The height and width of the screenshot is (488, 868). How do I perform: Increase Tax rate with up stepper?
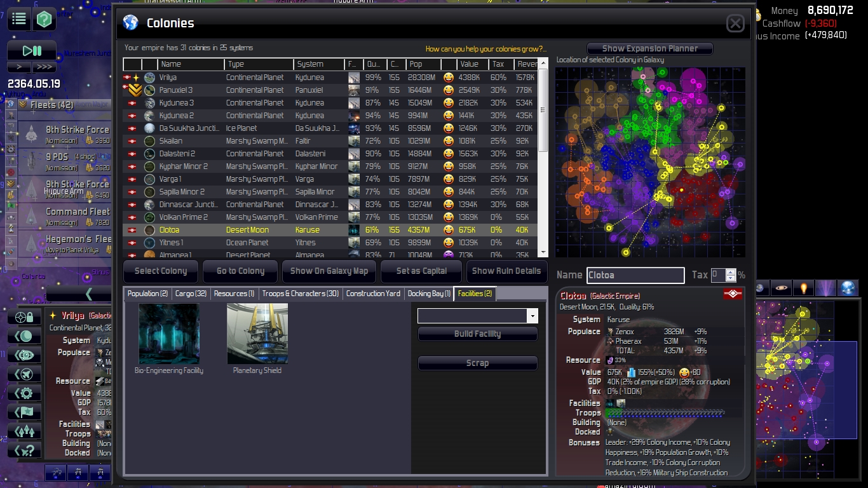(x=731, y=272)
